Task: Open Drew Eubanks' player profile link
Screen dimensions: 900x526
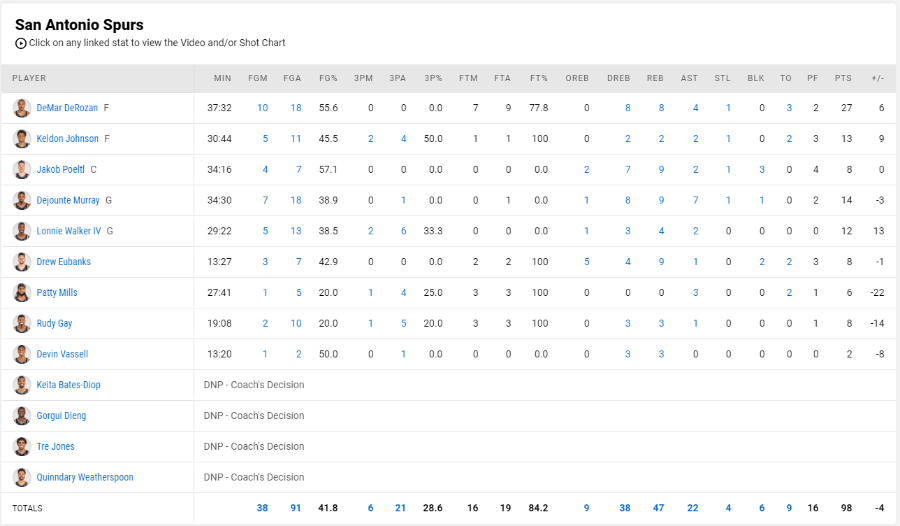Action: coord(64,262)
